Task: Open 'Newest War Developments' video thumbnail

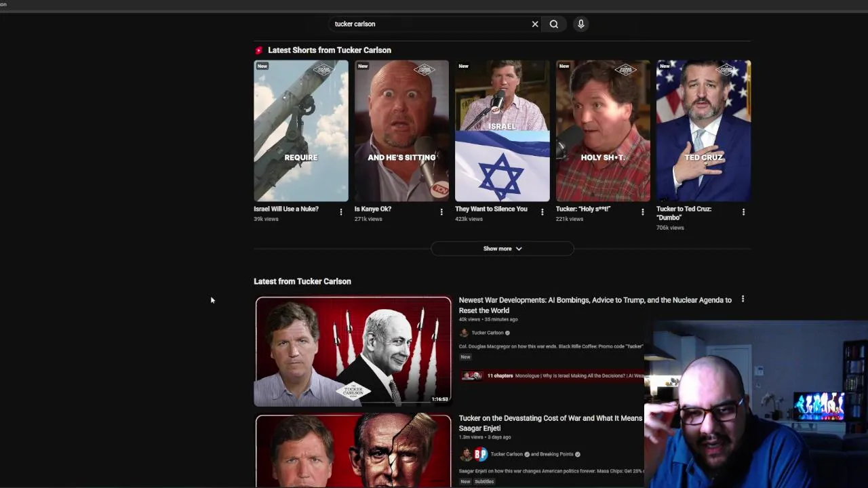Action: coord(353,352)
